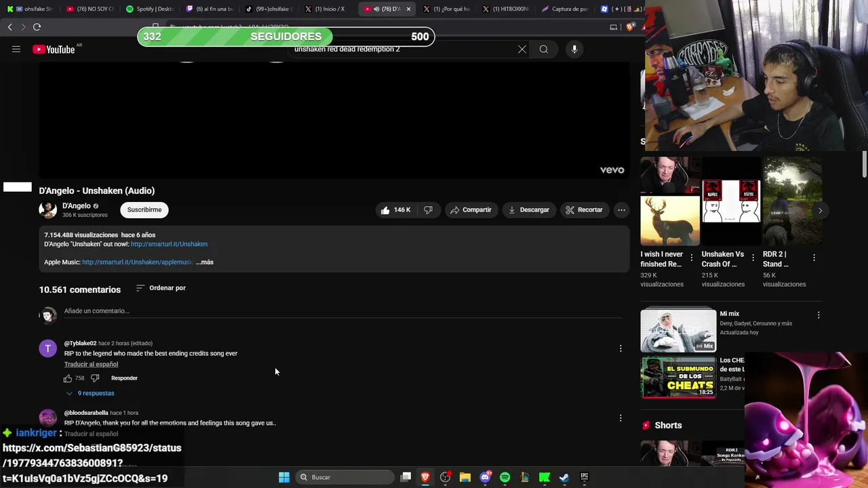This screenshot has width=868, height=488.
Task: Open the options menu for @bloodsarabella comment
Action: coord(620,418)
